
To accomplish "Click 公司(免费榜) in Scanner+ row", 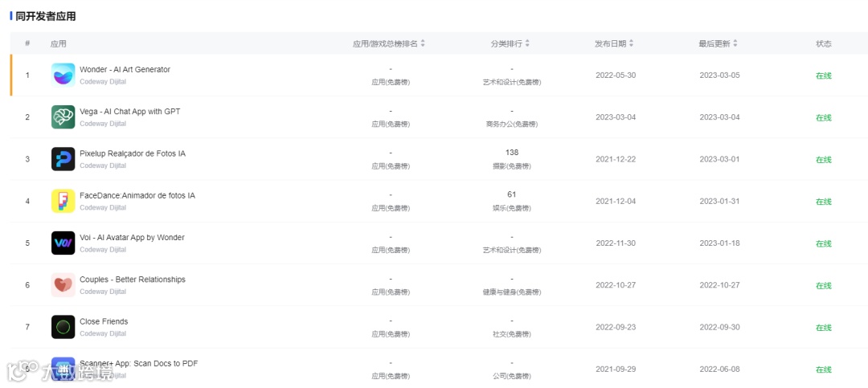I will [x=512, y=377].
